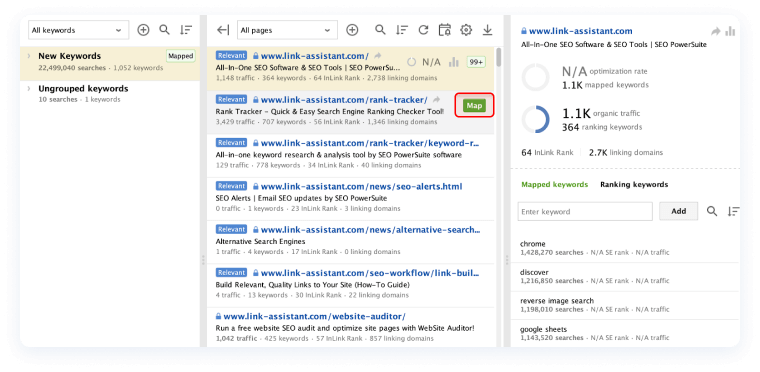This screenshot has height=372, width=760.
Task: Click the pages list vertical scrollbar
Action: click(x=499, y=57)
